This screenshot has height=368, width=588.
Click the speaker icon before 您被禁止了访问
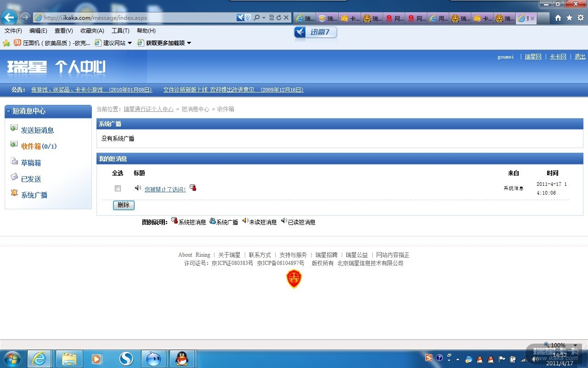(x=138, y=188)
